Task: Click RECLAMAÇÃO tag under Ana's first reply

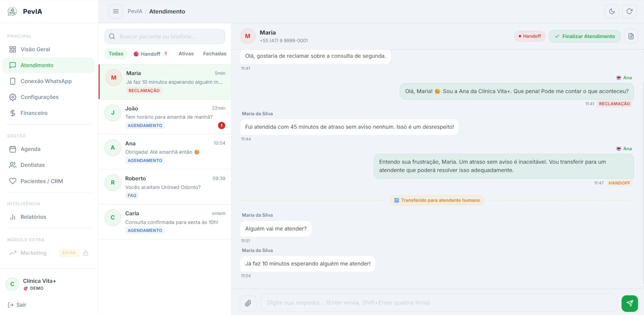Action: pyautogui.click(x=614, y=104)
